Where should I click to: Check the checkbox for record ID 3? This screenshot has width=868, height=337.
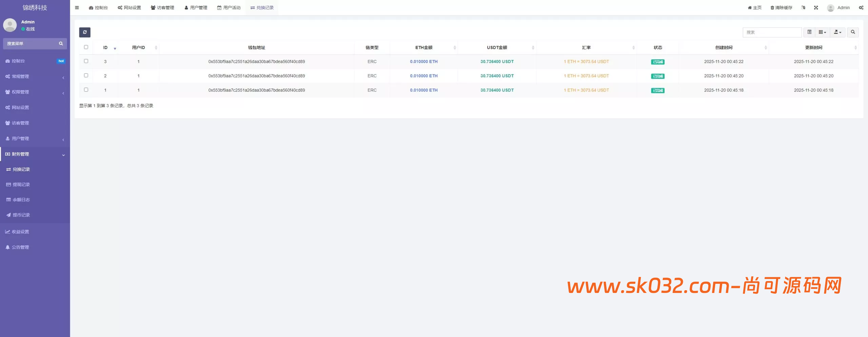click(86, 61)
